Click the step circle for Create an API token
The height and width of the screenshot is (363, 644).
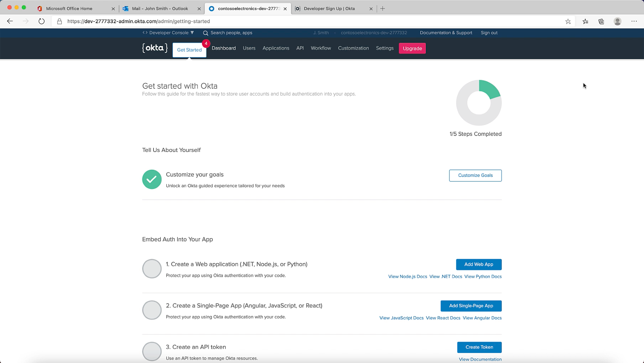[x=152, y=351]
